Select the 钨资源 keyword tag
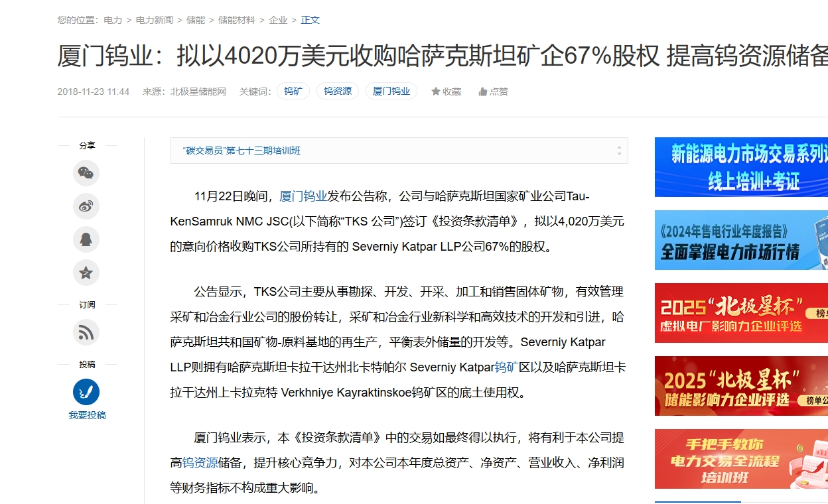This screenshot has height=504, width=828. (338, 92)
